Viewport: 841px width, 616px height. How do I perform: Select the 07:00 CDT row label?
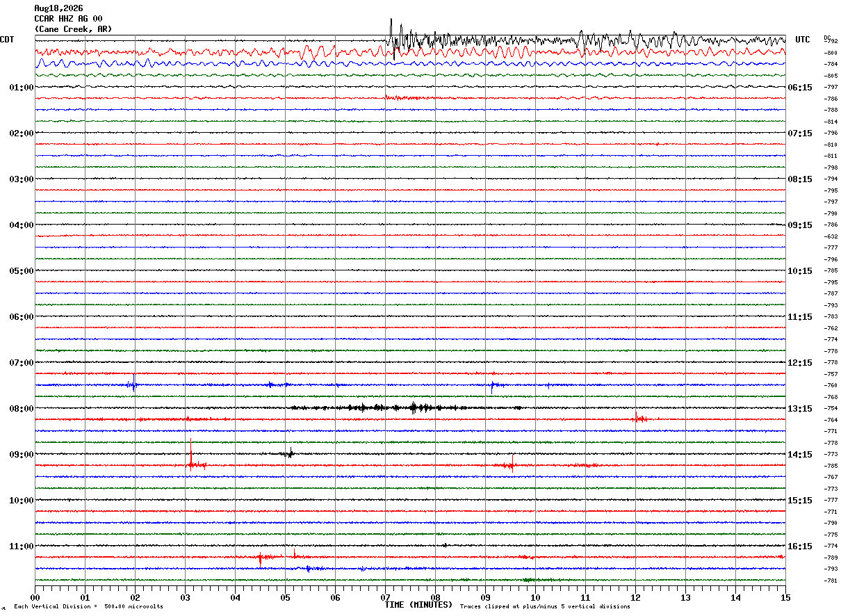click(22, 363)
